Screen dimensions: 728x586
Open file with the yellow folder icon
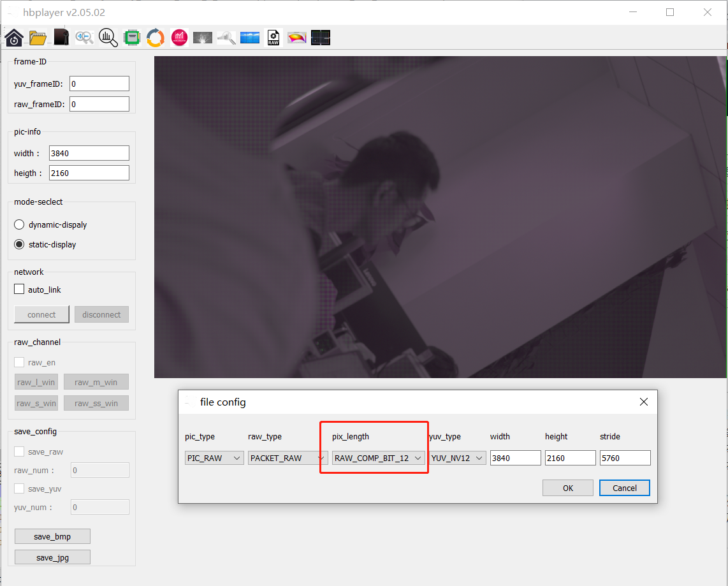[x=38, y=38]
